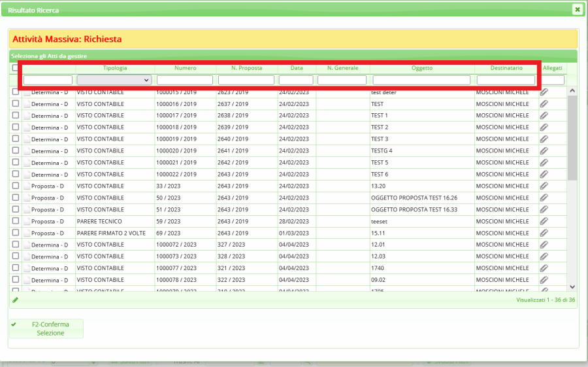The height and width of the screenshot is (367, 588).
Task: Open the Tipologia filter dropdown
Action: (114, 80)
